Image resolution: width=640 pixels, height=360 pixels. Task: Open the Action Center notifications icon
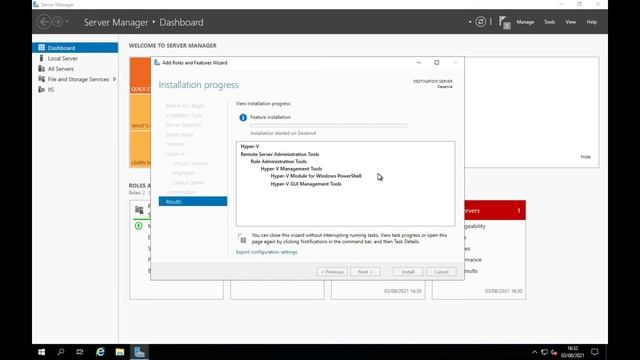pyautogui.click(x=595, y=352)
